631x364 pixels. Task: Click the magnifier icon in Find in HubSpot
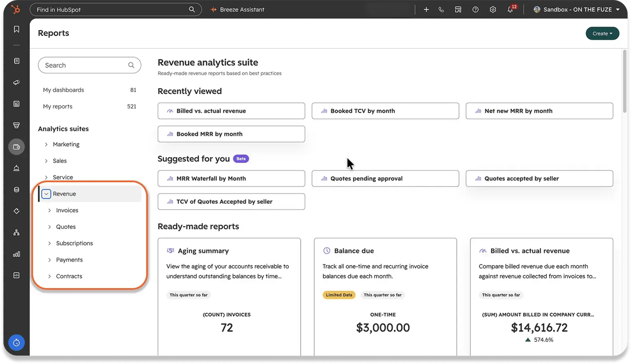coord(192,9)
